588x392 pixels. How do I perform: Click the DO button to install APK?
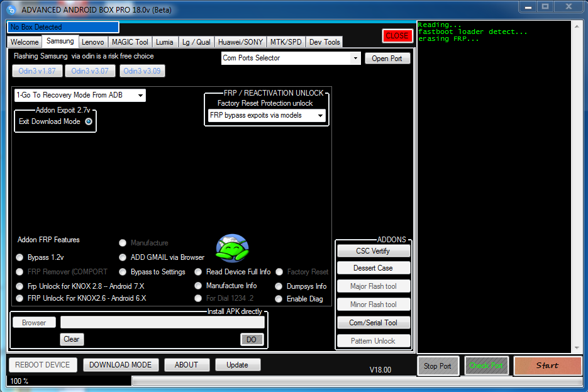(x=252, y=340)
